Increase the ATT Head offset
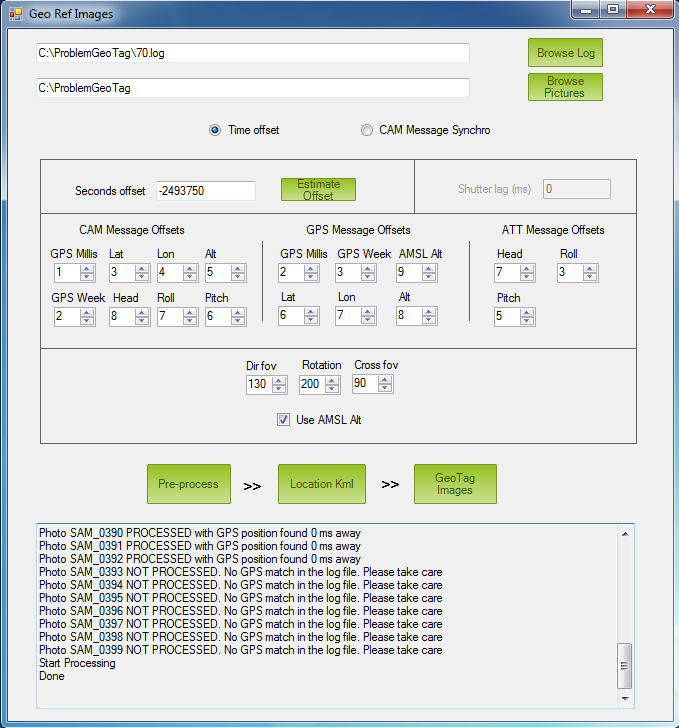This screenshot has width=679, height=728. pyautogui.click(x=527, y=268)
